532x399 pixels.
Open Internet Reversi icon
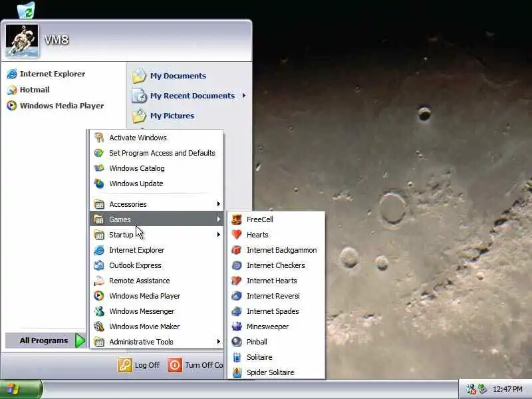pos(237,296)
